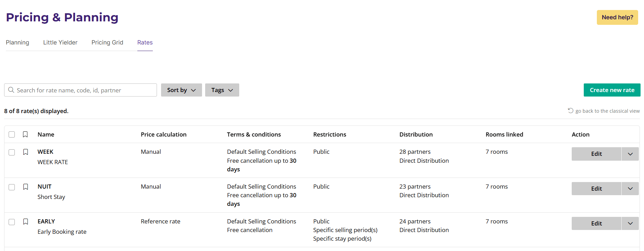This screenshot has height=251, width=644.
Task: Click the search magnifier icon
Action: coord(11,90)
